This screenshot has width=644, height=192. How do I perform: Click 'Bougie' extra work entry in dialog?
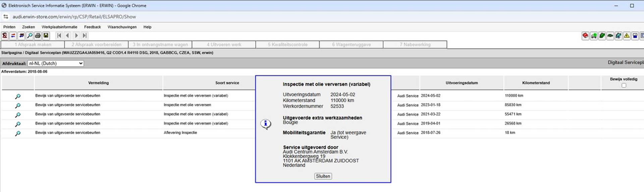[x=290, y=122]
